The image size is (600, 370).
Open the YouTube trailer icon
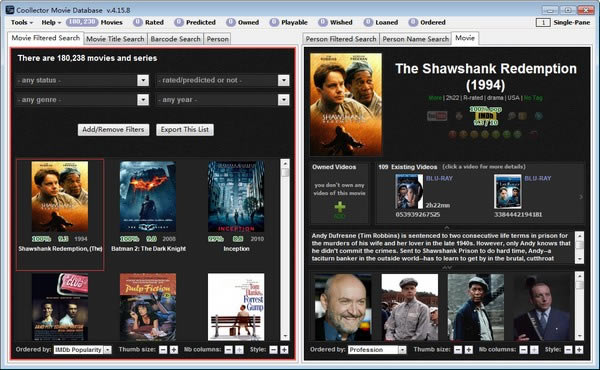pos(437,116)
